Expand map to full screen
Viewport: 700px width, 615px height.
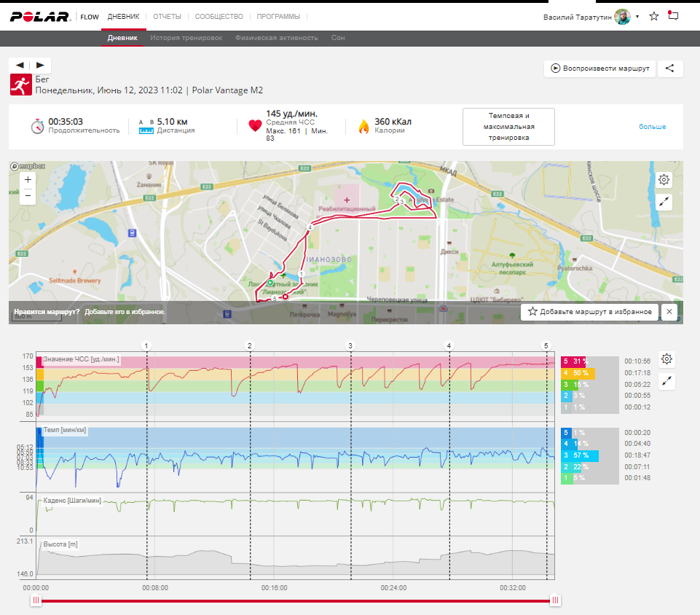click(x=664, y=202)
